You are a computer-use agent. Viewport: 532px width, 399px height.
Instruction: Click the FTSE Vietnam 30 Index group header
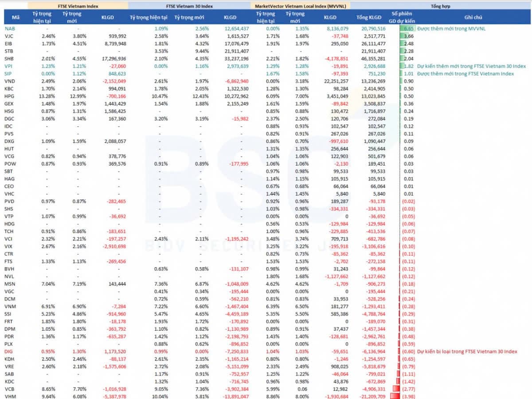190,6
